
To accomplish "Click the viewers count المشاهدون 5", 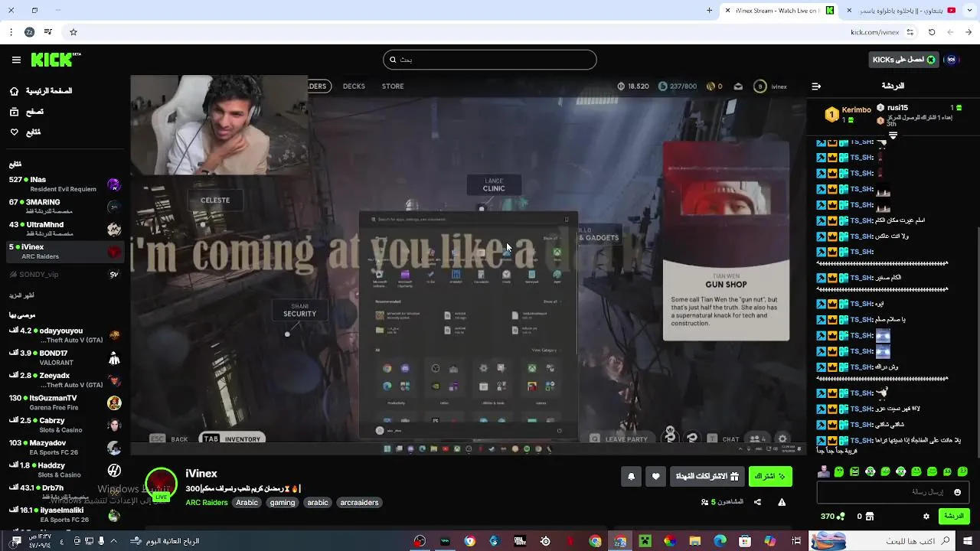I will [722, 503].
